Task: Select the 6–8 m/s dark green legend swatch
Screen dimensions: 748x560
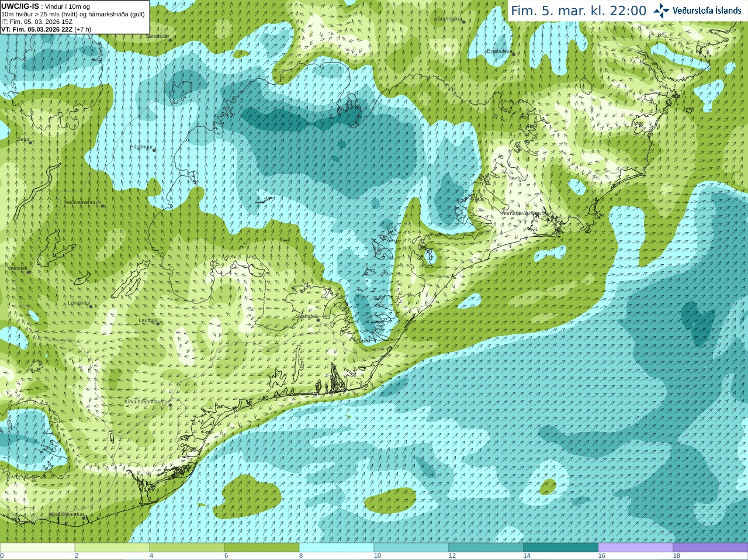Action: (262, 548)
